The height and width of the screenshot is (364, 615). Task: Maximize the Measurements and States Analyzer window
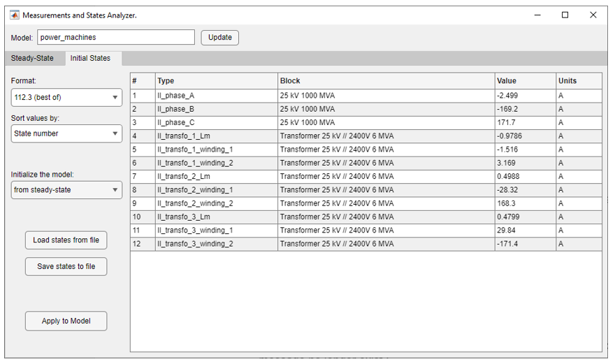(x=565, y=15)
